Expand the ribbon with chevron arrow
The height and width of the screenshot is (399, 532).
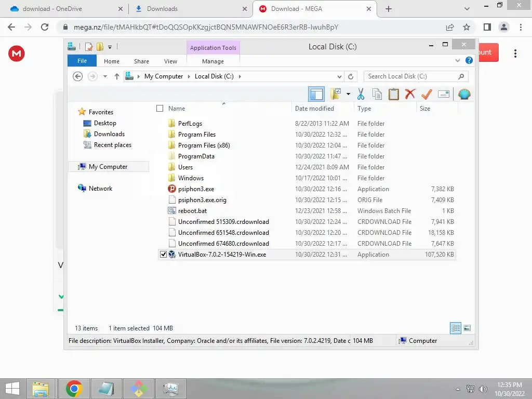(x=457, y=60)
